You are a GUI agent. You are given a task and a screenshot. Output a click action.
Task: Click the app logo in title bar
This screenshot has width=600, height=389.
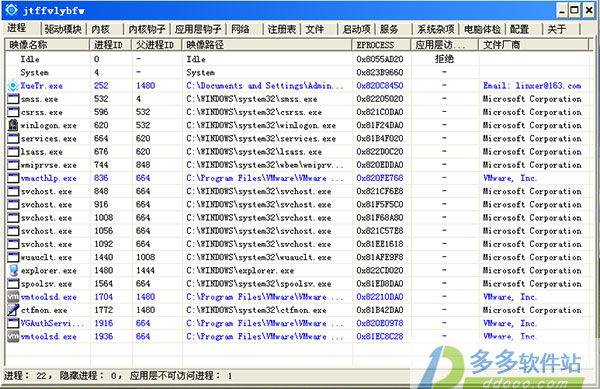click(11, 10)
